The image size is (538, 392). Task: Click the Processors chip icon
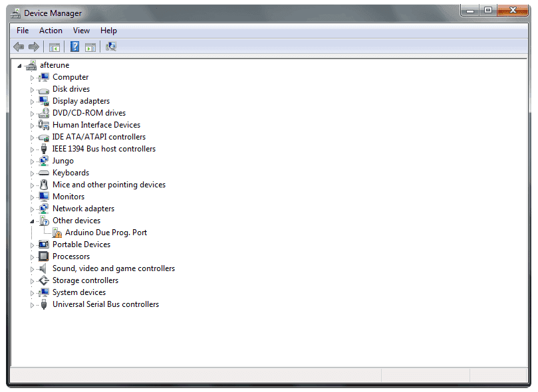click(44, 256)
